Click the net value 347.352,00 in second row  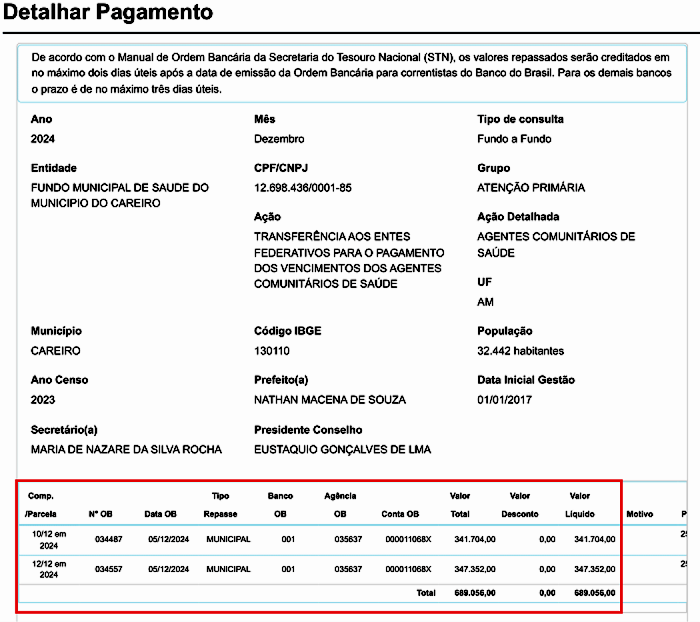(x=594, y=569)
